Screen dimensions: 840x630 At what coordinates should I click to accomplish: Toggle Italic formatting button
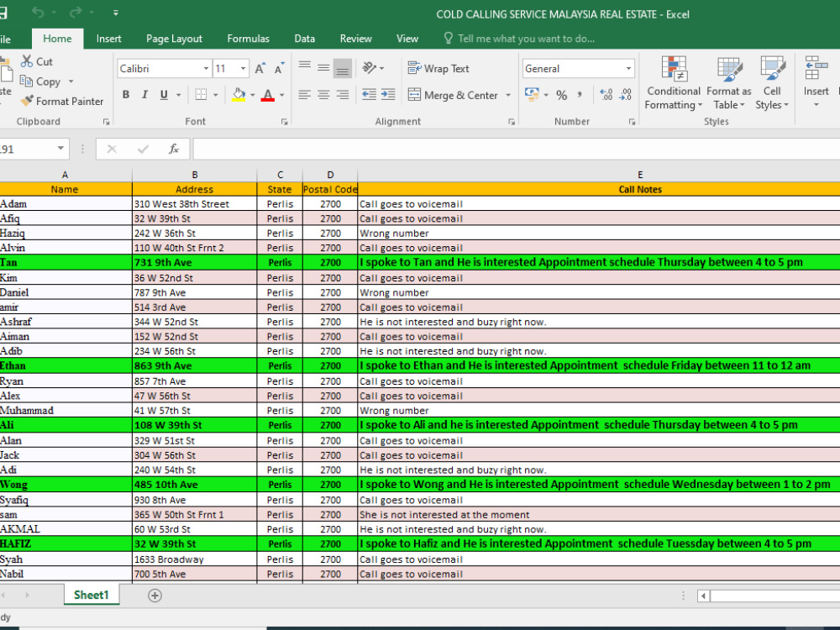[144, 95]
